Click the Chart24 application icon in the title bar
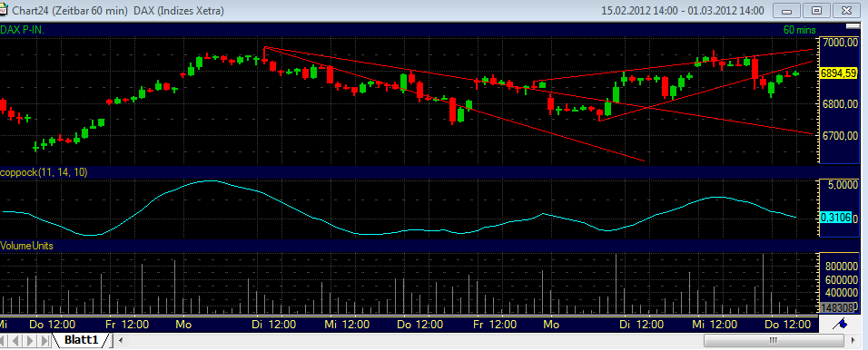The height and width of the screenshot is (350, 868). pos(5,10)
